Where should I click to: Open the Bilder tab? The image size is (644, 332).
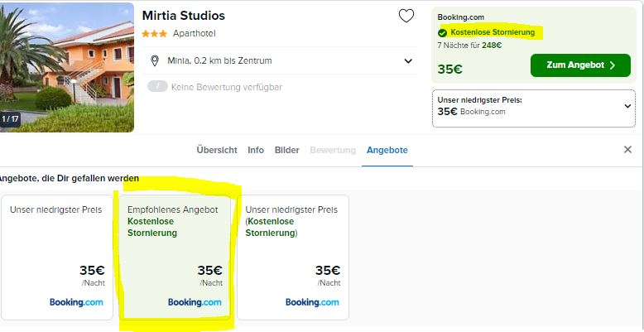point(286,150)
